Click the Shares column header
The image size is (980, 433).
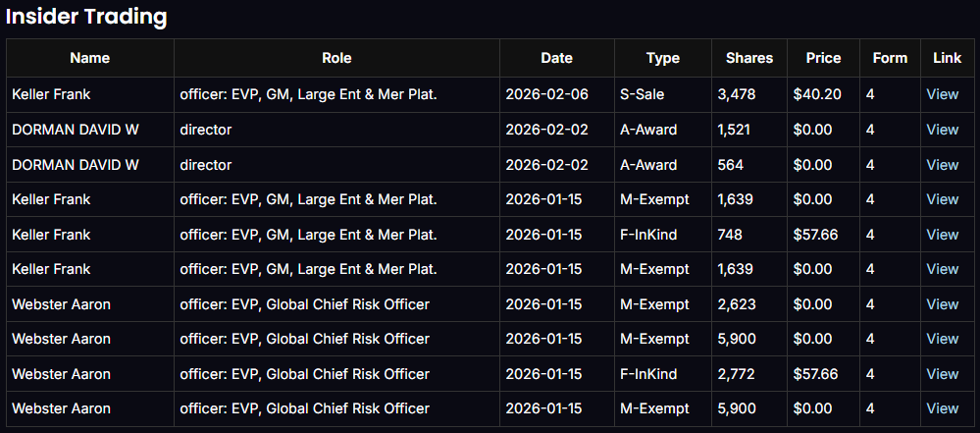(x=748, y=58)
